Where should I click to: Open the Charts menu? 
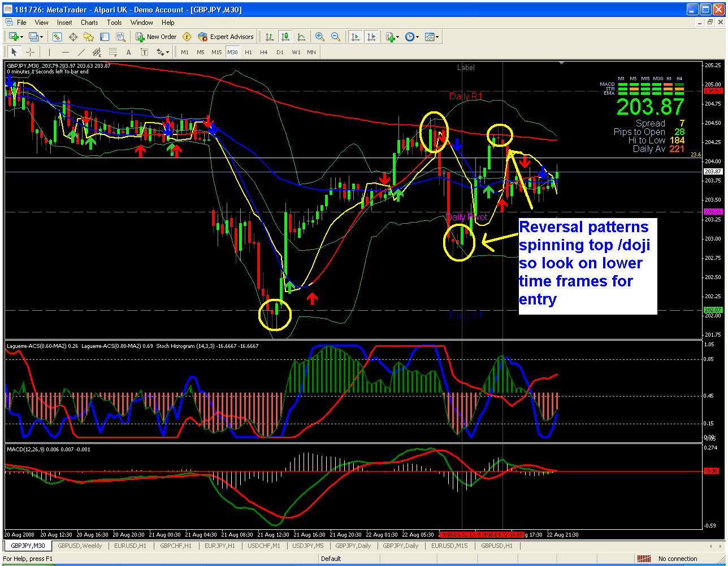point(89,23)
